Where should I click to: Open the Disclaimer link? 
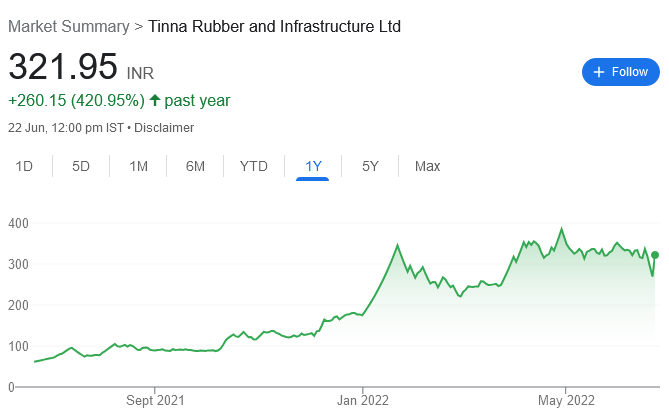[164, 128]
